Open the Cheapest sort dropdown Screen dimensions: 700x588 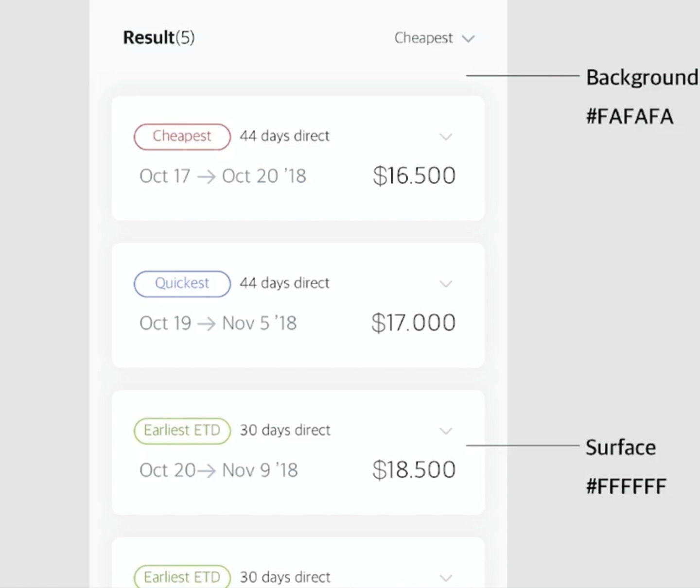click(434, 38)
